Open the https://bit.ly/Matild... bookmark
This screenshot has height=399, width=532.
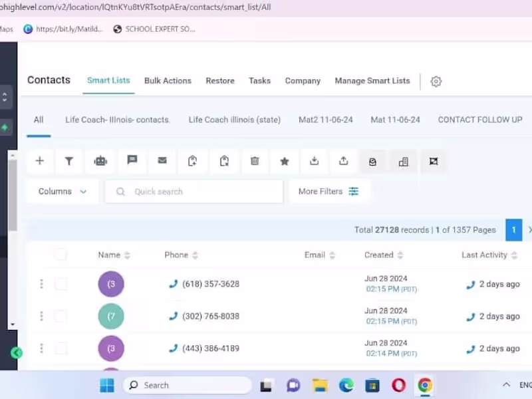pos(63,29)
